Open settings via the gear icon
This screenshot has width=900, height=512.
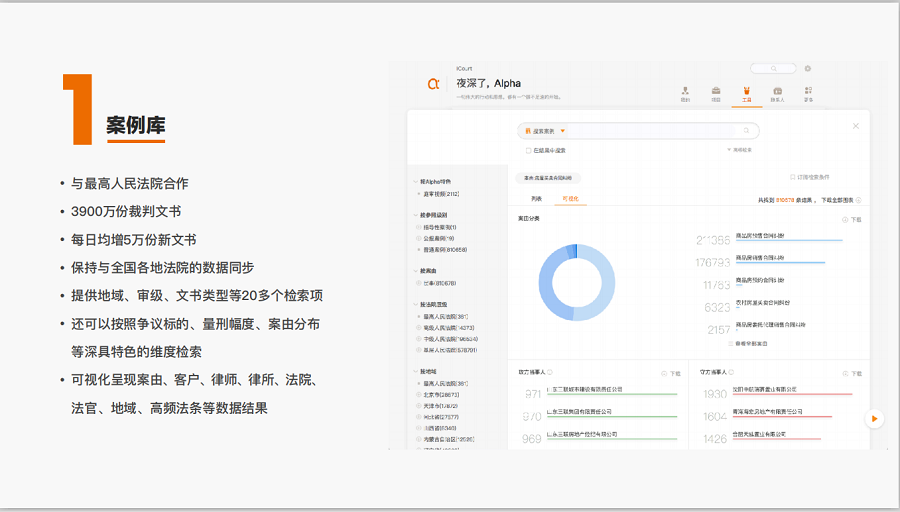click(808, 68)
